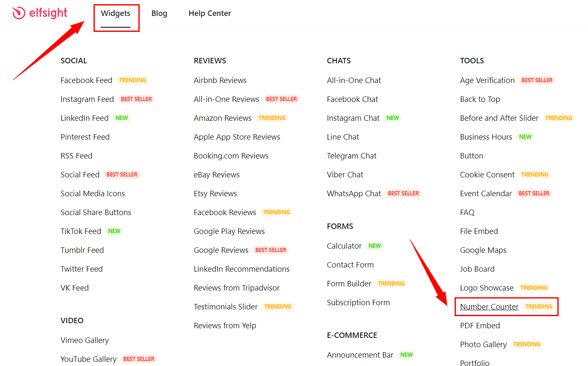Open Form Builder widget

pyautogui.click(x=349, y=283)
